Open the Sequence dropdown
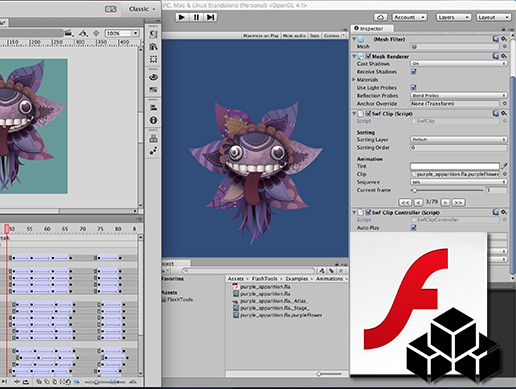 point(459,182)
